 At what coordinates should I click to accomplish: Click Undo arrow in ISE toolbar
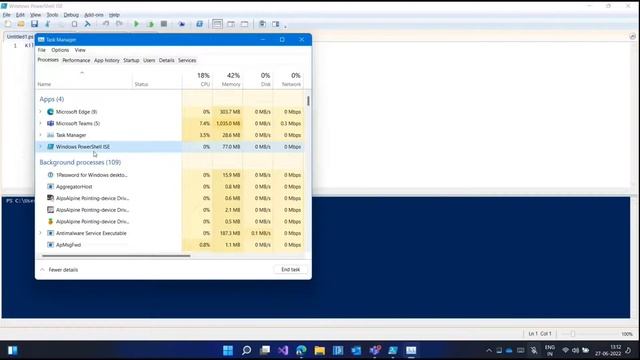click(x=106, y=24)
